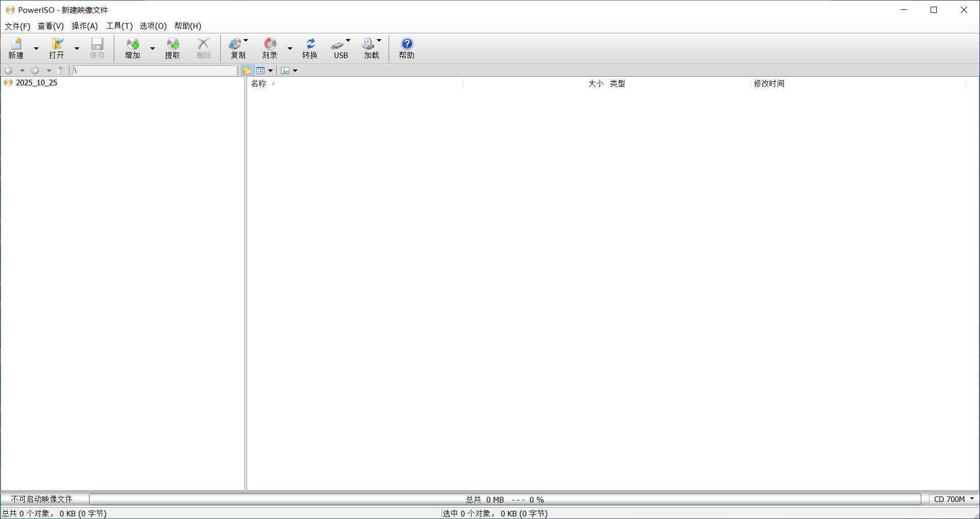Click the 提取 (Extract) toolbar icon

[172, 48]
